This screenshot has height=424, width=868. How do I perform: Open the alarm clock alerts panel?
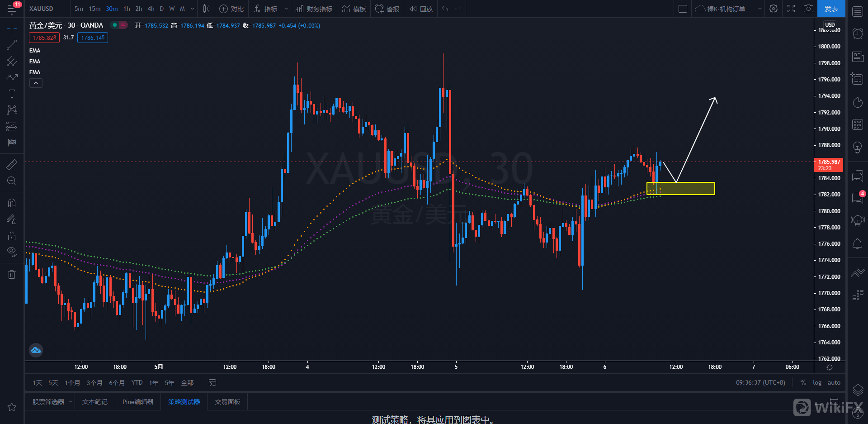[858, 33]
